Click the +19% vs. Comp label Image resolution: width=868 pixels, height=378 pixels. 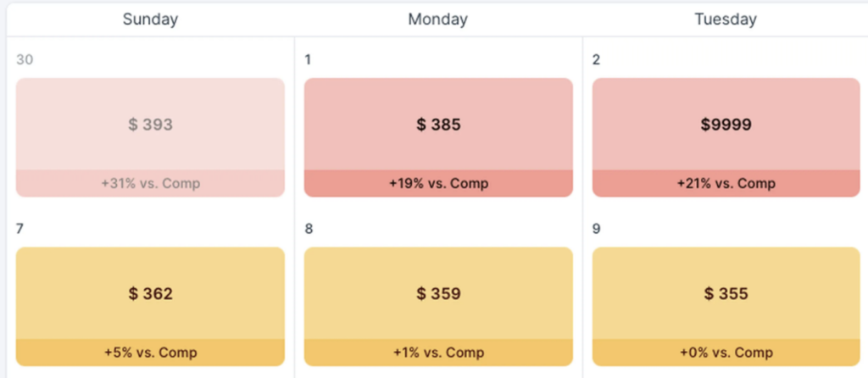438,183
